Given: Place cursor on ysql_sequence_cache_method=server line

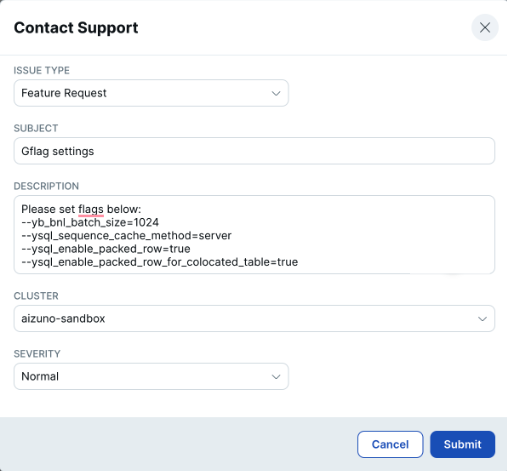Looking at the screenshot, I should pos(126,236).
